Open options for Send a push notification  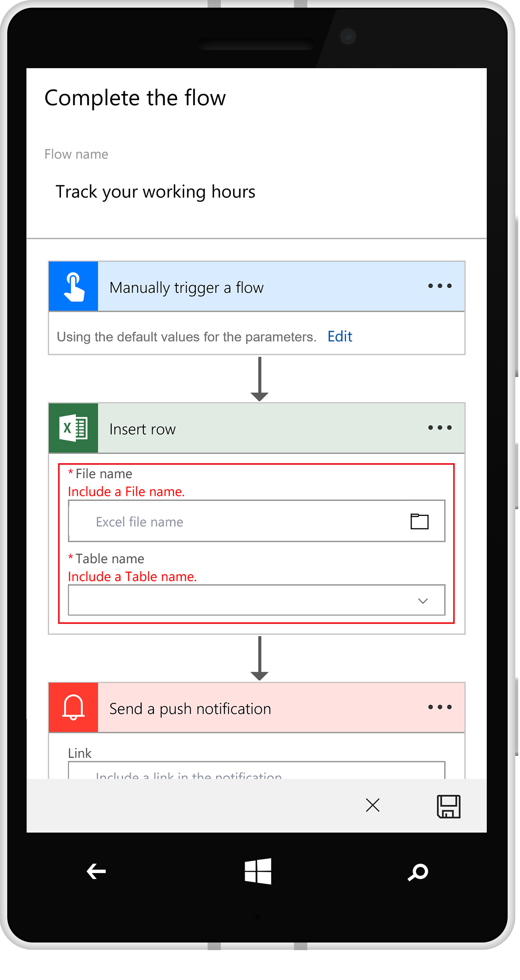tap(440, 707)
